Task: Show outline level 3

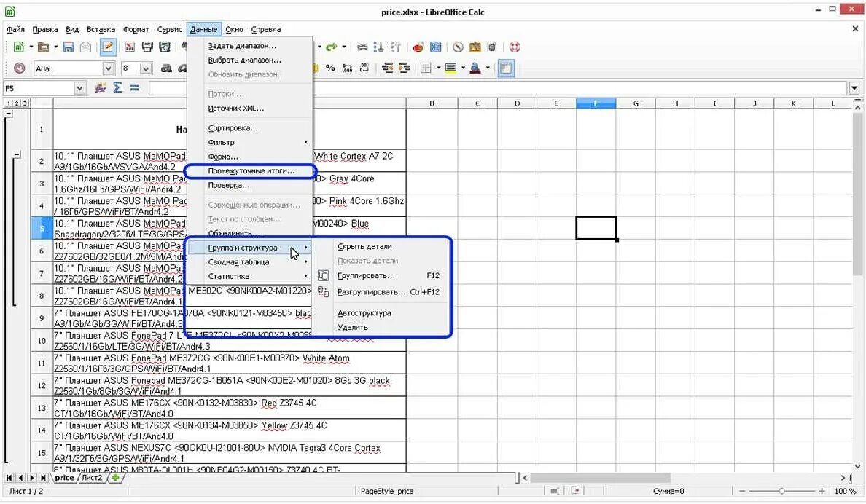Action: 24,103
